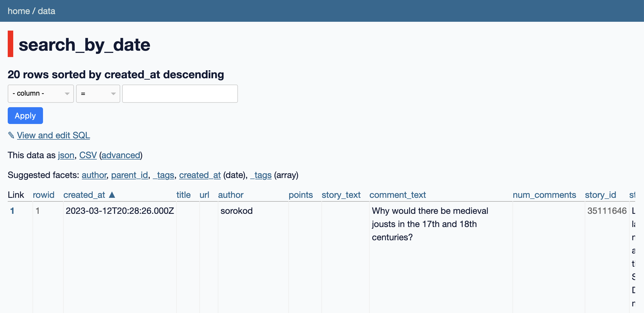Sort by the num_comments column header

[544, 195]
